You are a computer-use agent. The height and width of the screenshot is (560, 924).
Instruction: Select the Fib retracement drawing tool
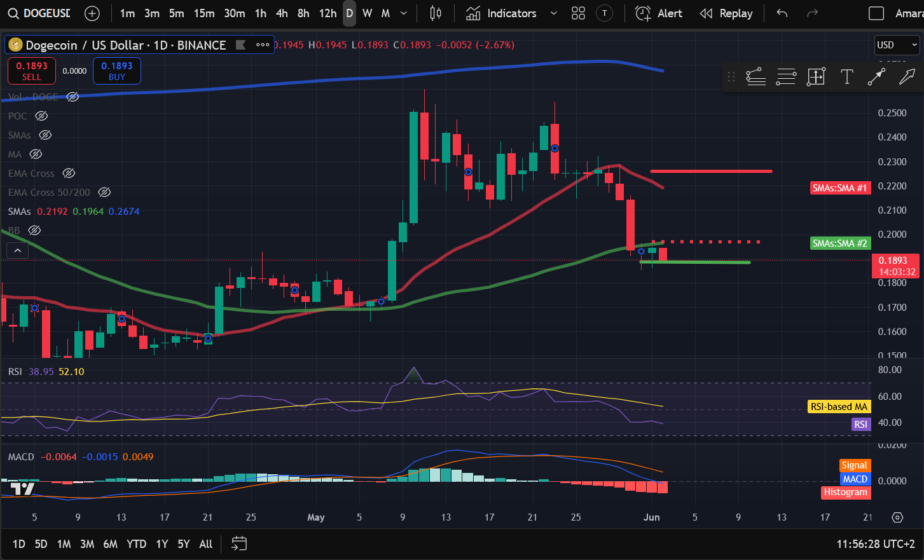(755, 77)
